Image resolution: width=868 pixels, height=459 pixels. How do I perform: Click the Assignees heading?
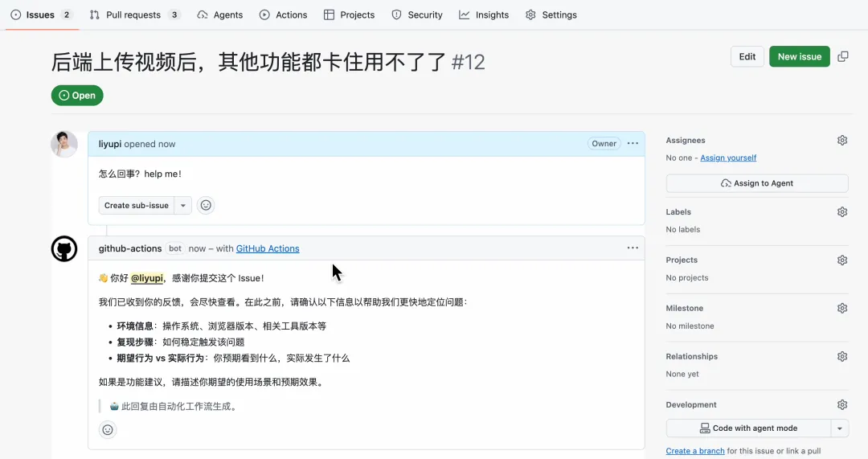[x=686, y=140]
